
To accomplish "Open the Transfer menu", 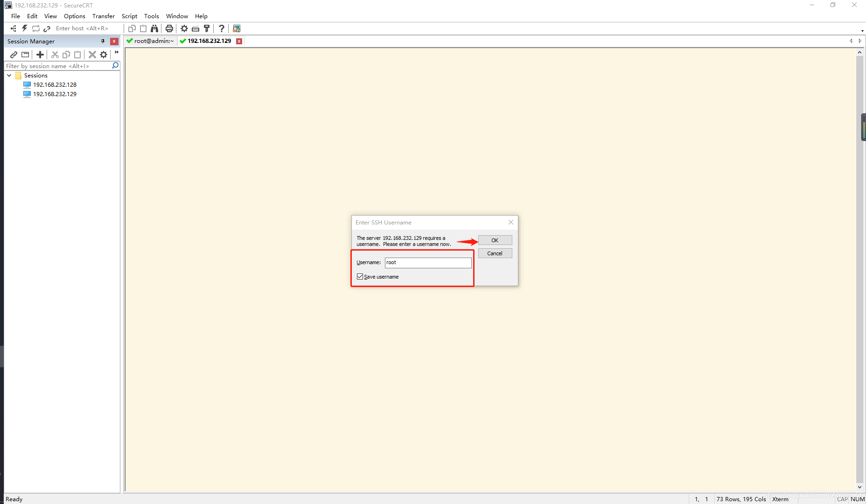I will tap(104, 16).
